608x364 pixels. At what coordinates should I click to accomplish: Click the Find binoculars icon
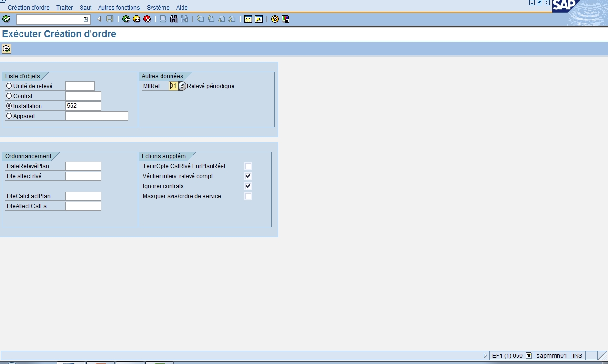[173, 19]
